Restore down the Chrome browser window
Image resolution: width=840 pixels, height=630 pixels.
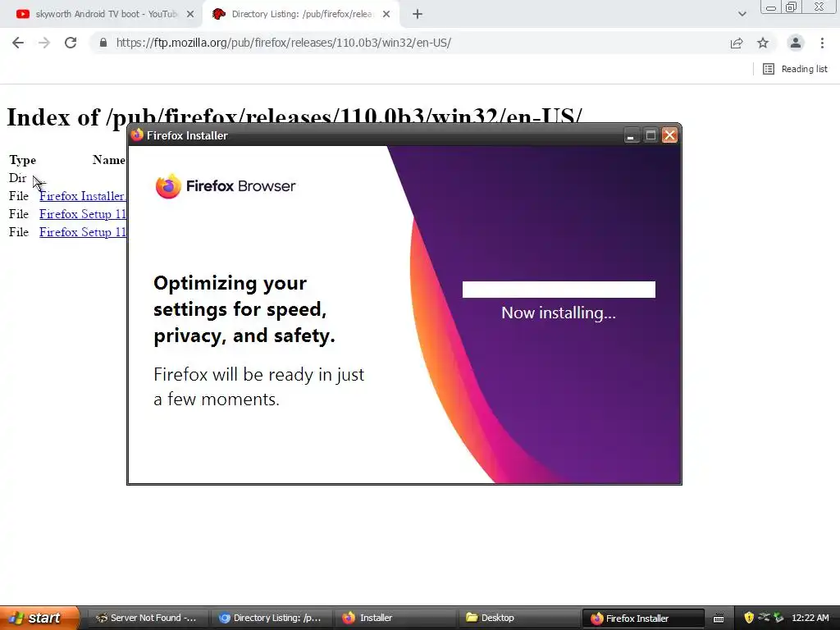(x=791, y=7)
